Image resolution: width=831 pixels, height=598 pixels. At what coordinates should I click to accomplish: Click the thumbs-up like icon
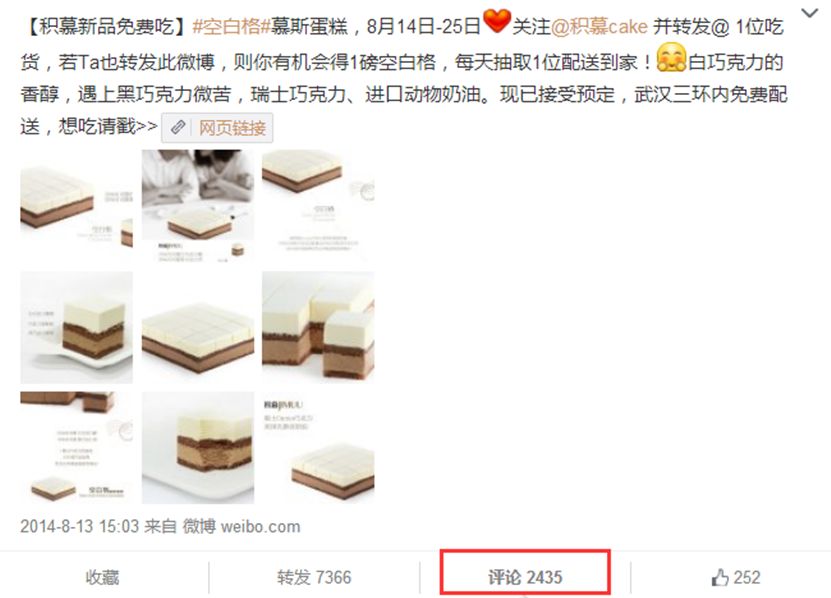720,577
